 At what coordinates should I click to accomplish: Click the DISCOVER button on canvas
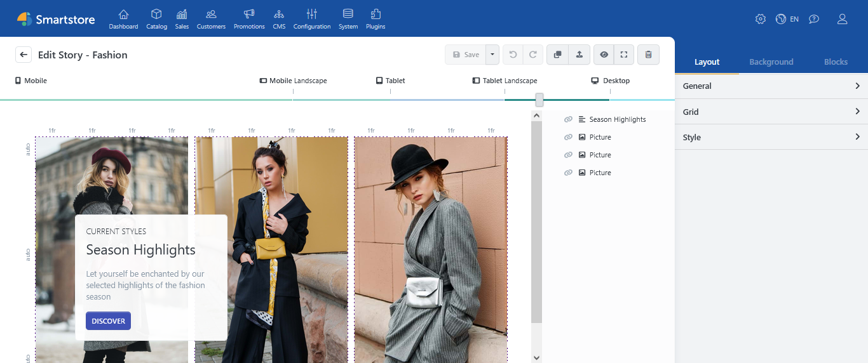[x=108, y=321]
